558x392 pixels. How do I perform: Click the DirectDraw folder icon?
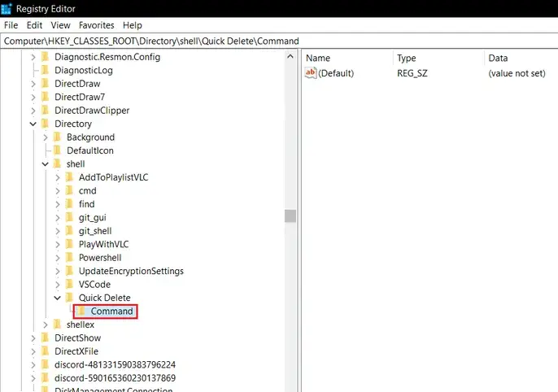(46, 83)
